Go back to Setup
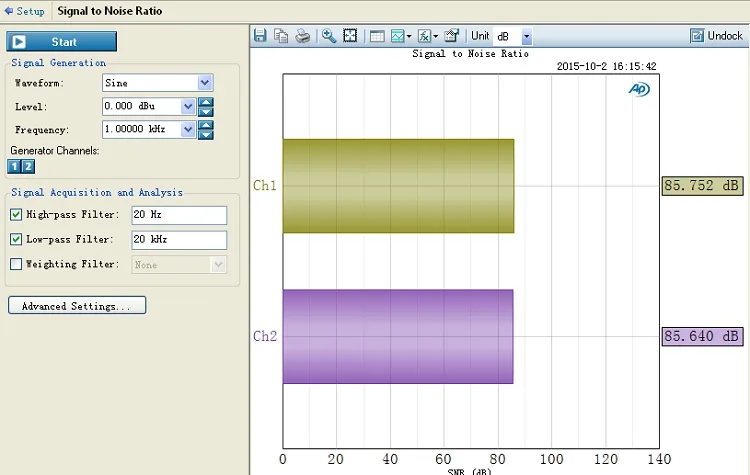Viewport: 750px width, 475px height. coord(24,11)
